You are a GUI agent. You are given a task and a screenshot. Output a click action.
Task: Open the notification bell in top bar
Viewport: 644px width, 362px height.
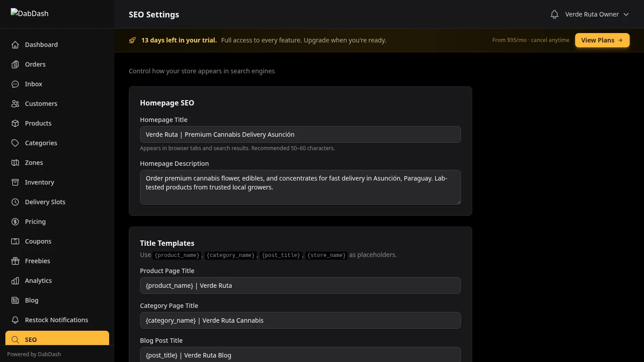point(555,14)
